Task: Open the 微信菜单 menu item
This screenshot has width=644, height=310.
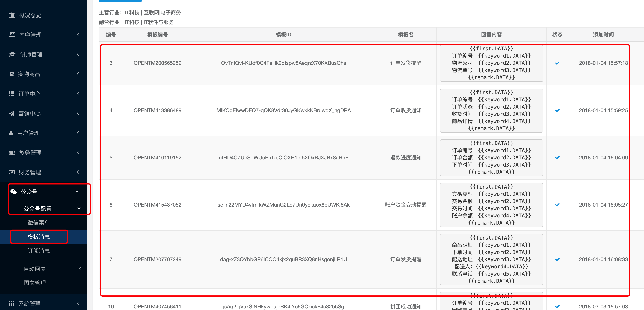Action: 38,223
